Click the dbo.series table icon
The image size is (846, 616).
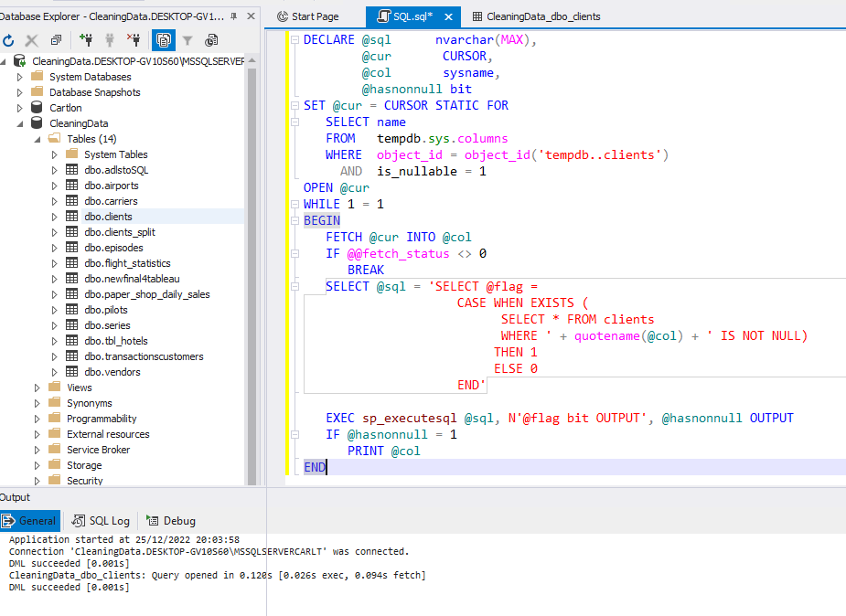[71, 325]
